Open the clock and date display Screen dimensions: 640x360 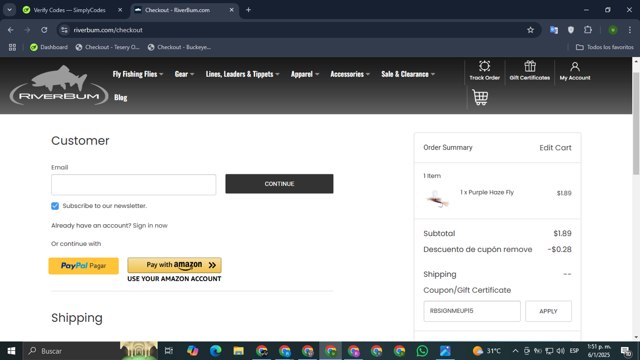pyautogui.click(x=599, y=351)
